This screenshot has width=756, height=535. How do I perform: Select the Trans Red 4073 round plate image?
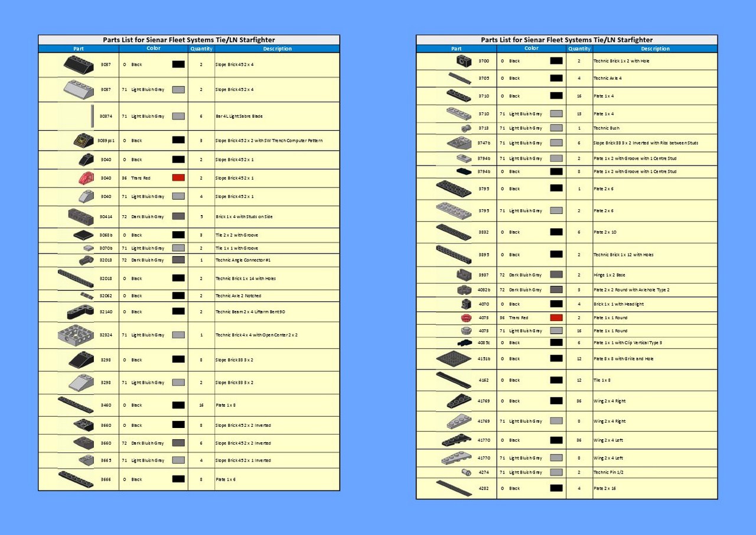(x=465, y=317)
